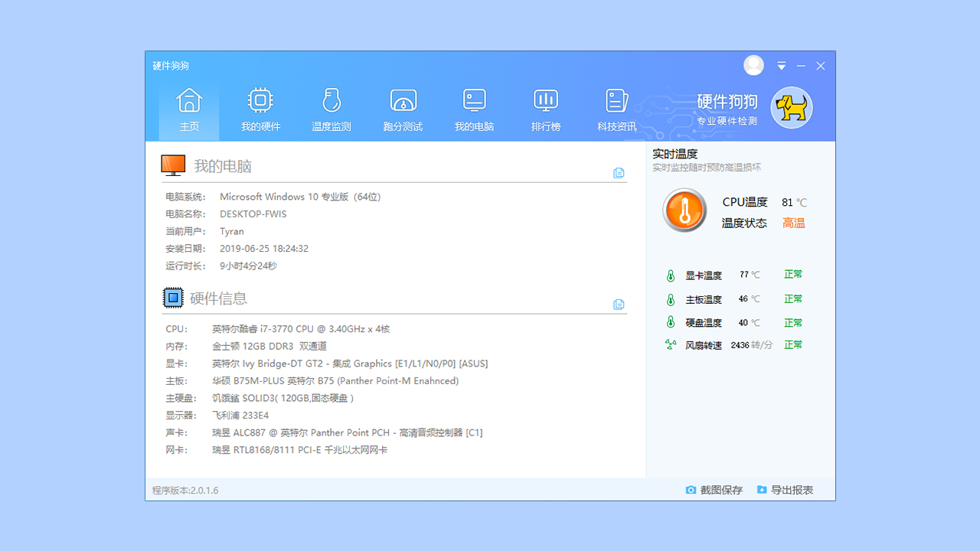This screenshot has width=980, height=551.
Task: Click the user avatar icon
Action: click(x=753, y=66)
